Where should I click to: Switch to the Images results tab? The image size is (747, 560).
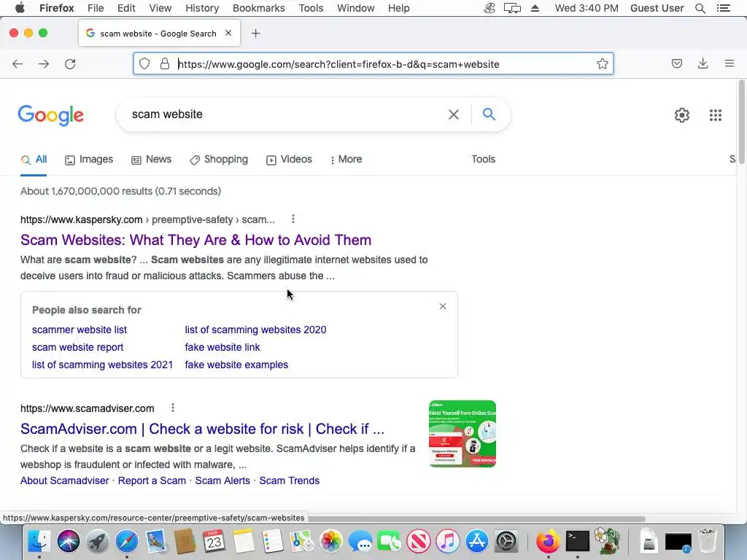pyautogui.click(x=89, y=160)
